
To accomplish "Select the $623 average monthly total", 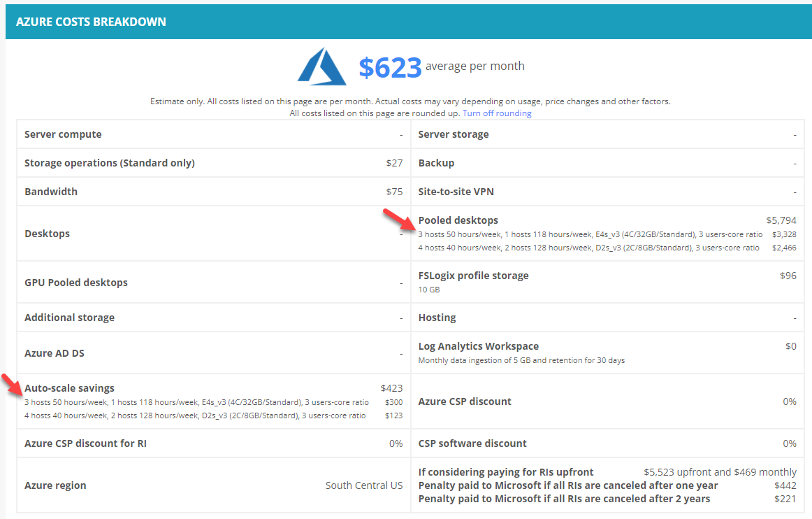I will tap(390, 67).
